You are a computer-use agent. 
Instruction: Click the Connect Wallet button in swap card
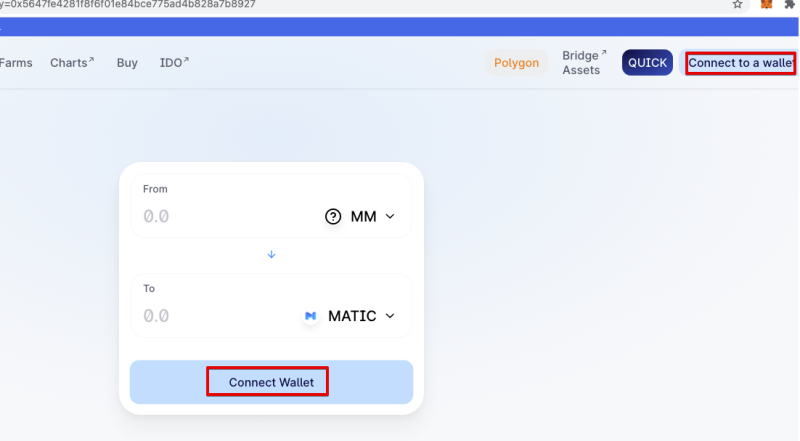(x=271, y=382)
